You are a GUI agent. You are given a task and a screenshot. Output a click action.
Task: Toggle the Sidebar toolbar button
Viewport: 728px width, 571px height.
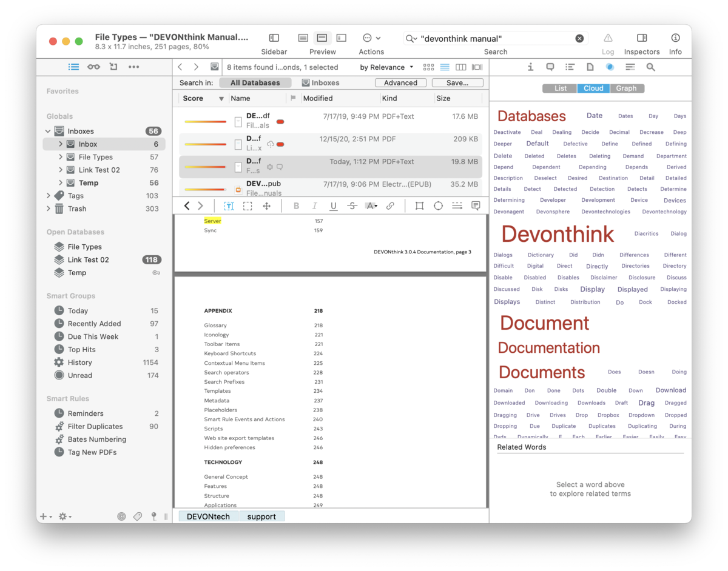274,38
